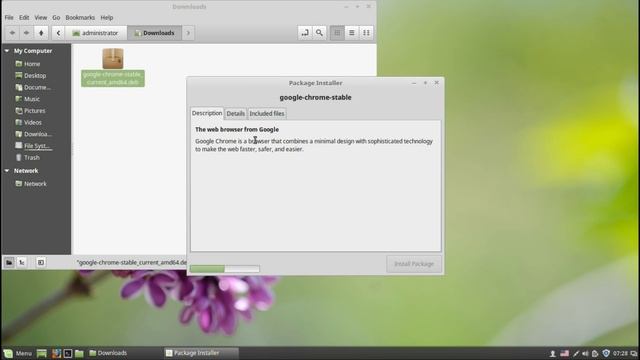Switch to compact view
This screenshot has width=640, height=360.
[366, 33]
